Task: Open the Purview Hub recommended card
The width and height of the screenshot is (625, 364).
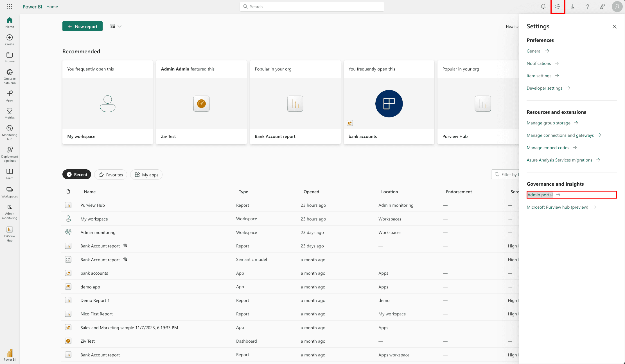Action: [479, 102]
